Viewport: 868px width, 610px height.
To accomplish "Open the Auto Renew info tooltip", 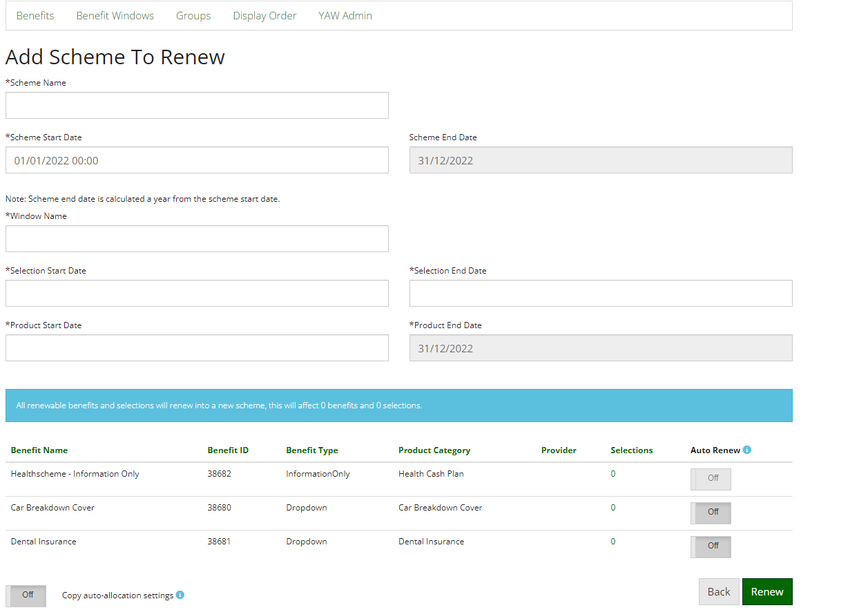I will [746, 450].
